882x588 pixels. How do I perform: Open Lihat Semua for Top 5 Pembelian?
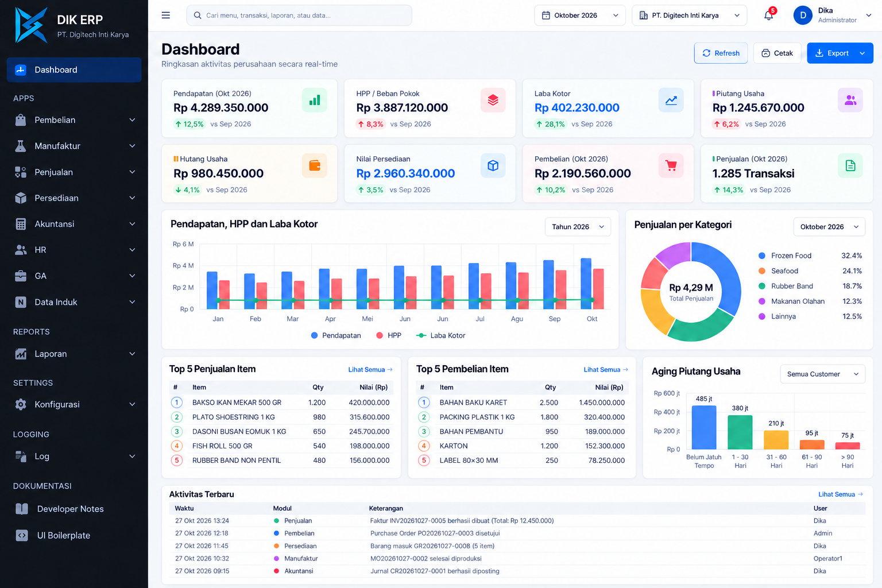(606, 370)
